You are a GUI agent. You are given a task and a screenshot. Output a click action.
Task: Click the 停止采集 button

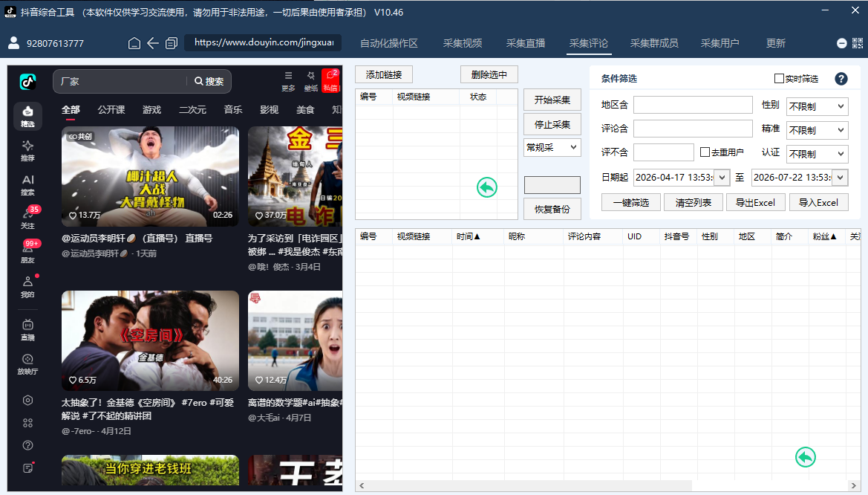click(x=552, y=125)
